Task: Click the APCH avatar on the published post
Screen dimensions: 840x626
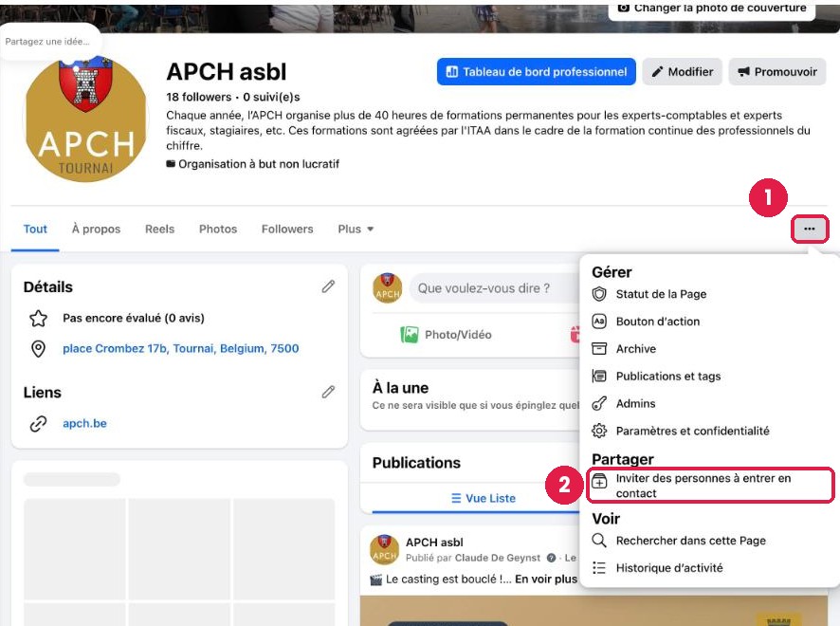Action: (x=384, y=549)
